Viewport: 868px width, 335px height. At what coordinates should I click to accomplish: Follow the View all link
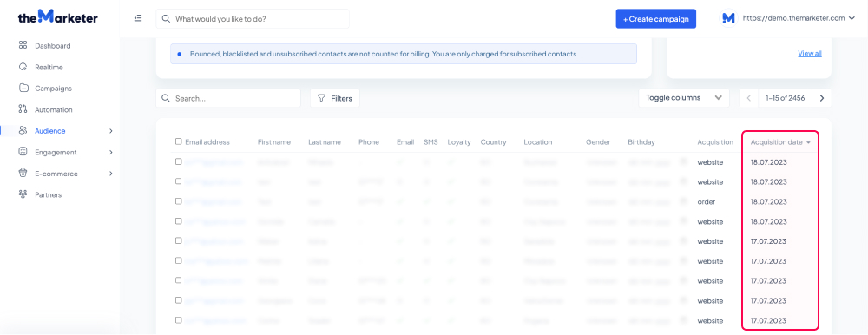pos(809,54)
